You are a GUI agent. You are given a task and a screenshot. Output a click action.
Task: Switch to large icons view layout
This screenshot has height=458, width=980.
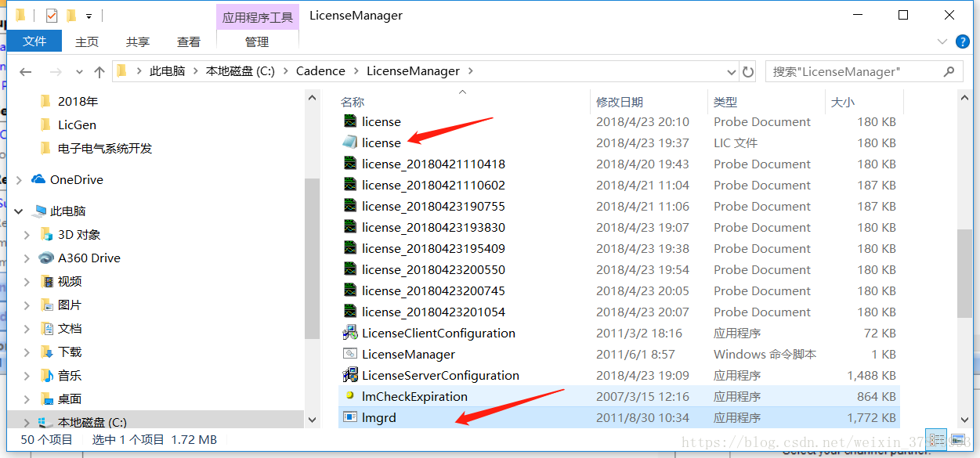[x=957, y=440]
